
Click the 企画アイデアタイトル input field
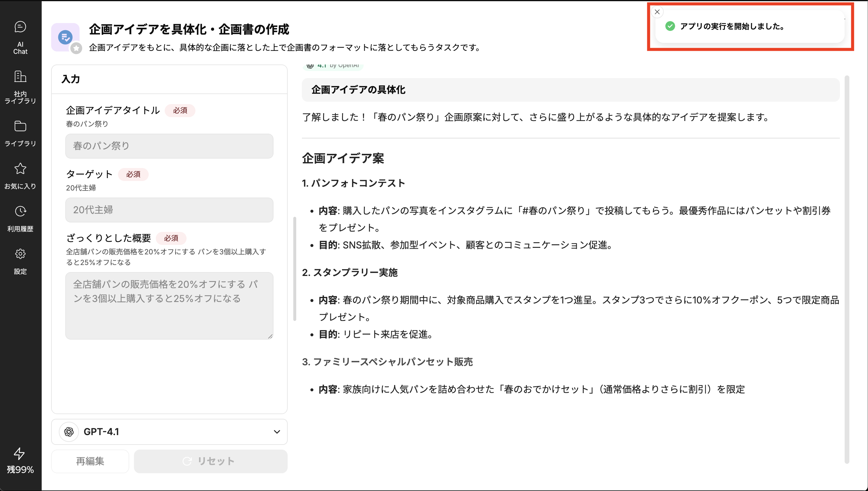tap(169, 146)
